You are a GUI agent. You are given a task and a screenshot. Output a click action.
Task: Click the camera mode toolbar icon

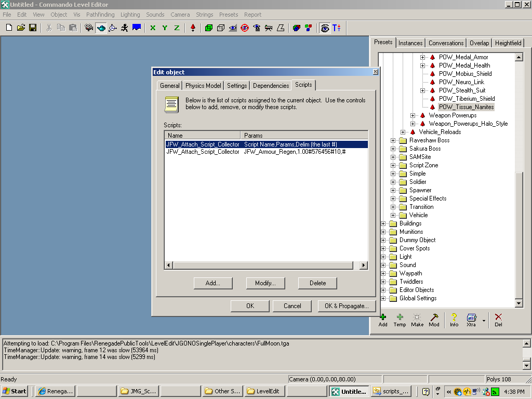click(89, 28)
